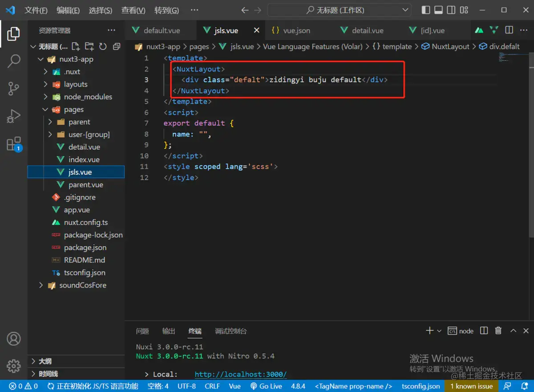The image size is (534, 392).
Task: Open the Search view in activity bar
Action: pyautogui.click(x=14, y=61)
